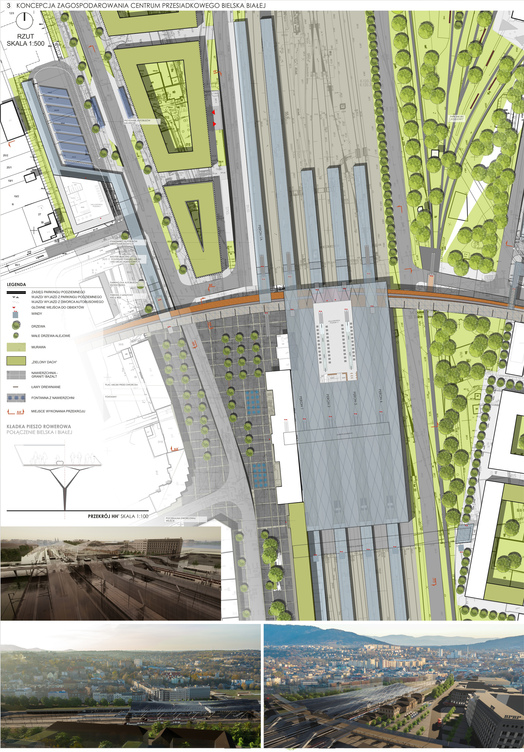Open the sepia railway tracks rendering
This screenshot has width=524, height=752.
pyautogui.click(x=111, y=574)
